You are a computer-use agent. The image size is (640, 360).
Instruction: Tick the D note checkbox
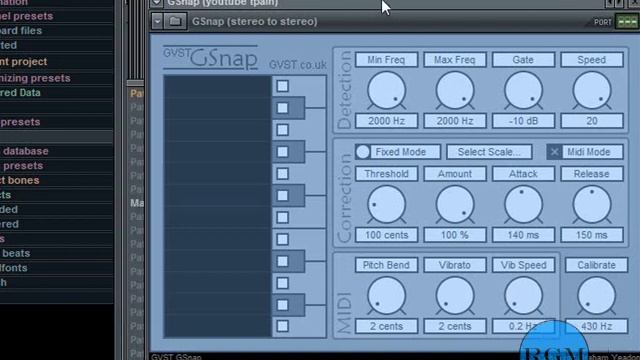(282, 283)
